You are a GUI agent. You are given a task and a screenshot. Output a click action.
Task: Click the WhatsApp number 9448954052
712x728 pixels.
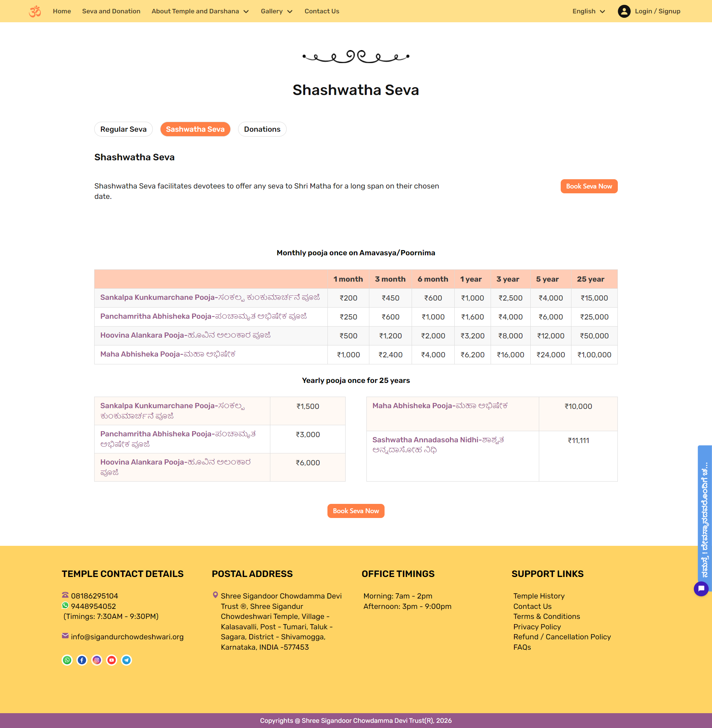pos(93,606)
